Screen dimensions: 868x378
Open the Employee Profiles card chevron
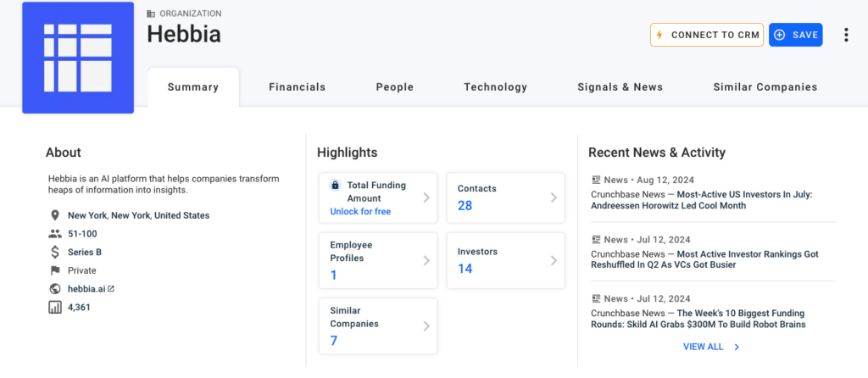[426, 260]
